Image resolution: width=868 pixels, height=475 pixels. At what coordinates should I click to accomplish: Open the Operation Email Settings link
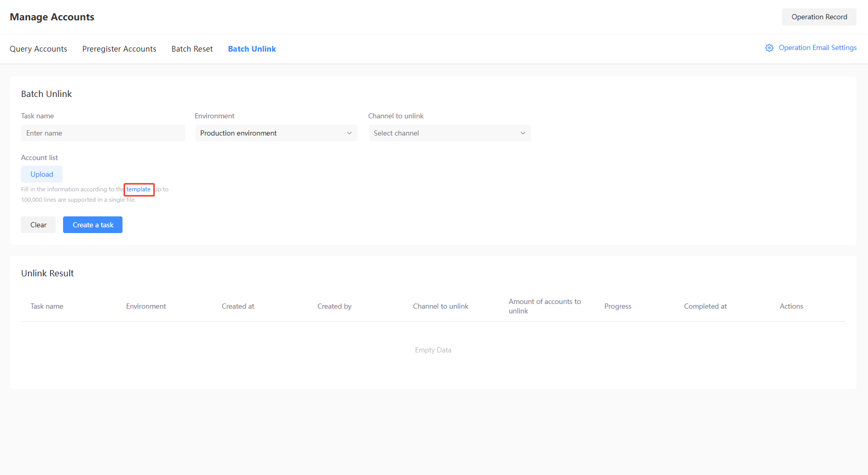[817, 48]
